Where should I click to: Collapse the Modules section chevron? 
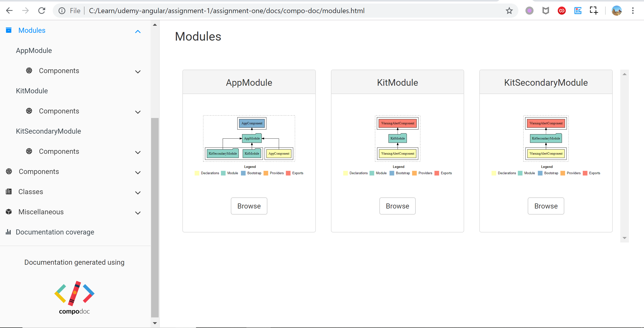click(138, 31)
